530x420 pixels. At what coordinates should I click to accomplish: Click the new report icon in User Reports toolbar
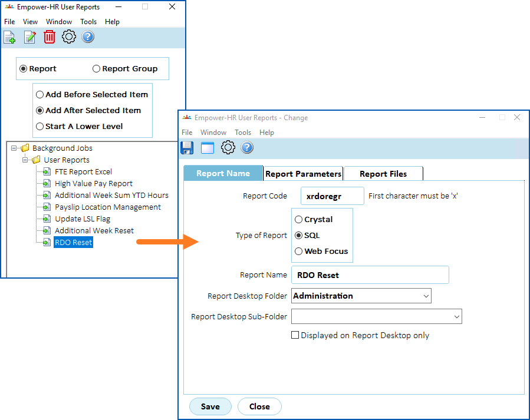10,37
